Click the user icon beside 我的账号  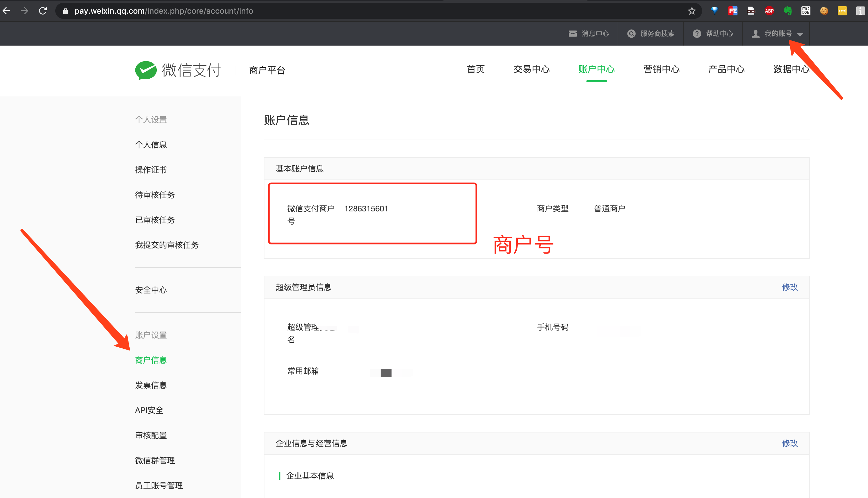(x=755, y=34)
